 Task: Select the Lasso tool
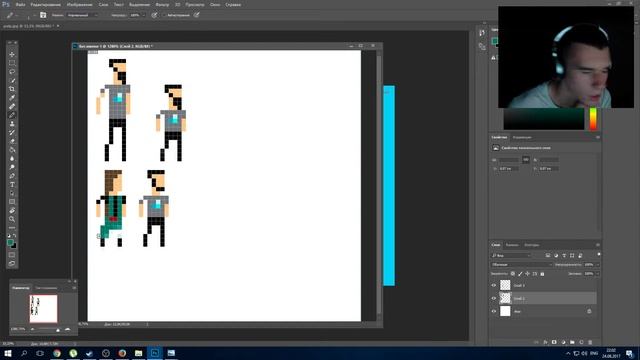(12, 71)
